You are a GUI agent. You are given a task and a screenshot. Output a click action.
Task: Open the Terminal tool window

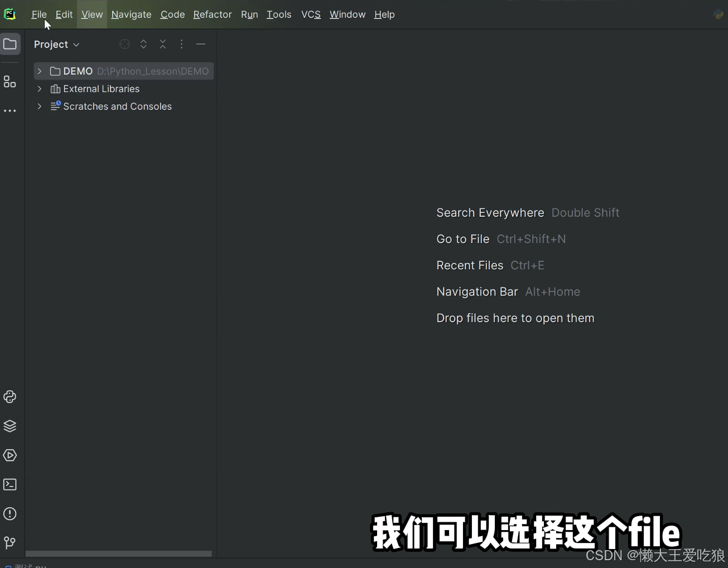click(x=10, y=484)
